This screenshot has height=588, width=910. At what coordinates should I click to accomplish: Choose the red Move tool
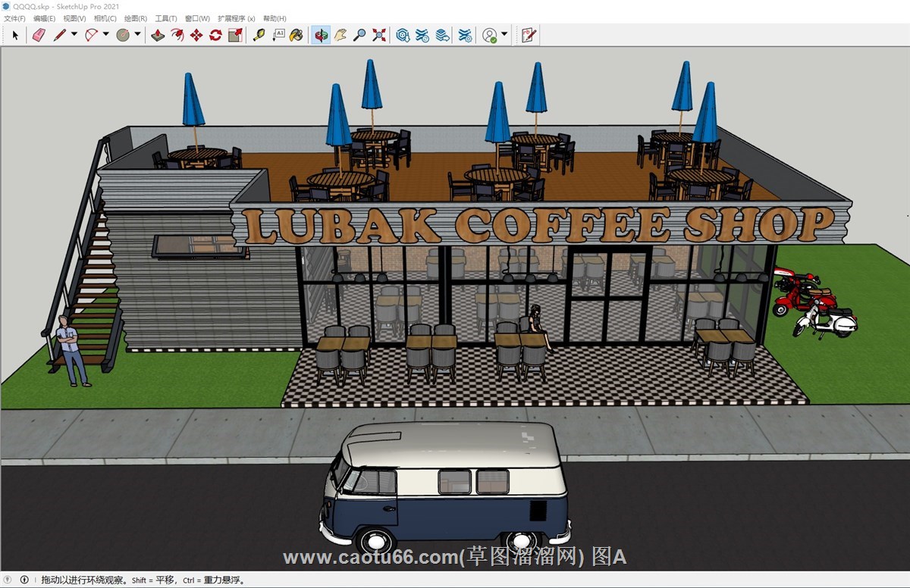[196, 35]
